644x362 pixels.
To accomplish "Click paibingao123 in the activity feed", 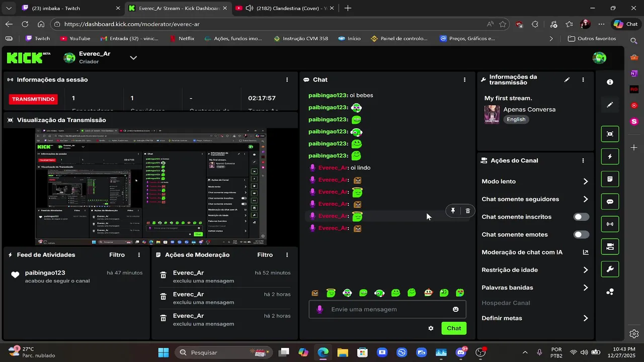I will (45, 273).
